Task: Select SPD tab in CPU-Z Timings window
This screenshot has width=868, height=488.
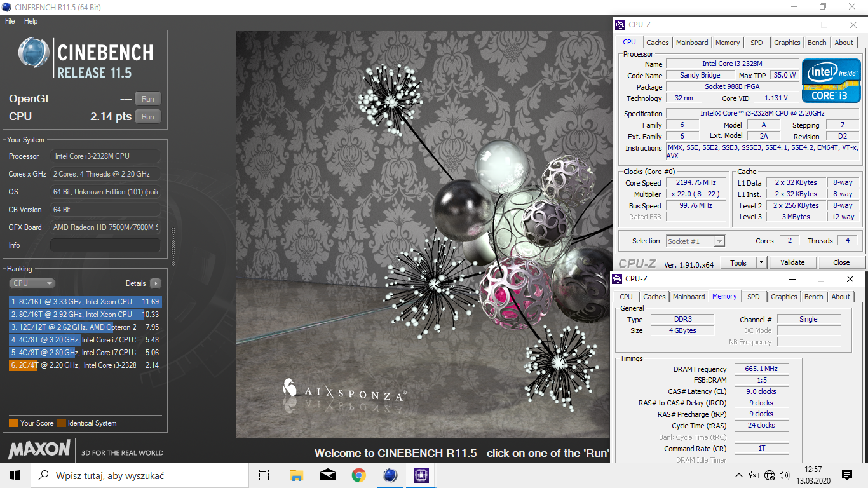Action: (753, 297)
